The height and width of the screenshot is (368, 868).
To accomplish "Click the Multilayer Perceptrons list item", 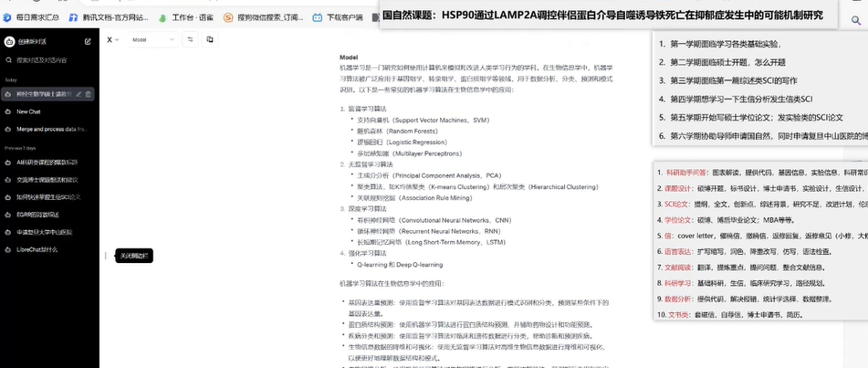I will point(410,153).
